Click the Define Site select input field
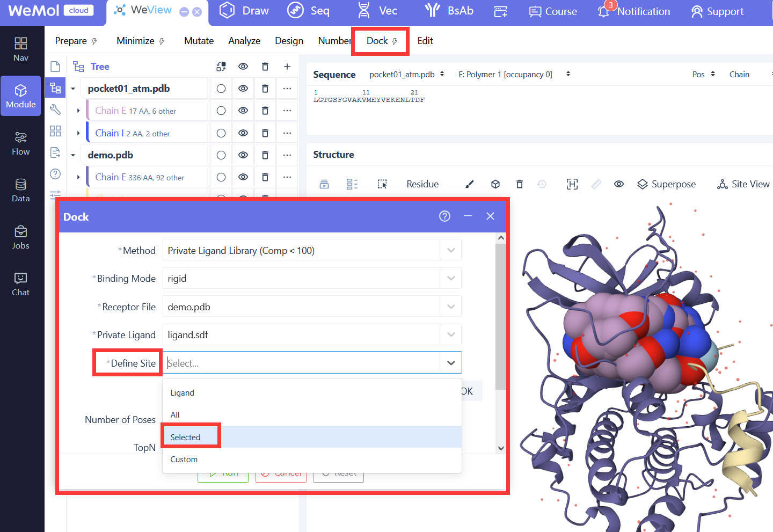 pyautogui.click(x=312, y=363)
